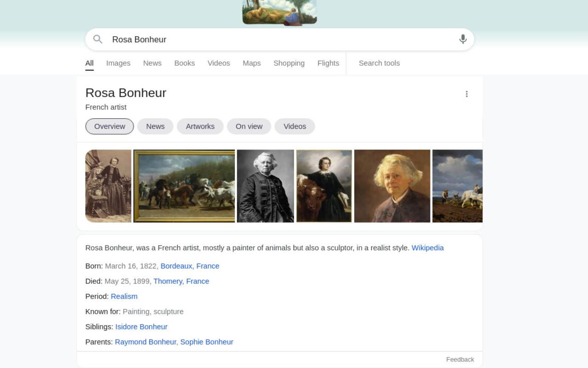Click into the Rosa Bonheur search field
Viewport: 588px width, 368px height.
[280, 40]
